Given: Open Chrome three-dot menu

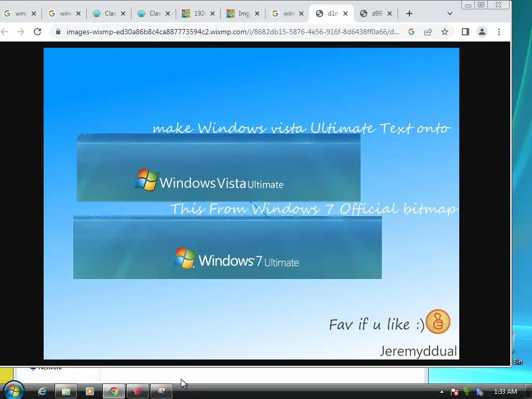Looking at the screenshot, I should coord(499,32).
